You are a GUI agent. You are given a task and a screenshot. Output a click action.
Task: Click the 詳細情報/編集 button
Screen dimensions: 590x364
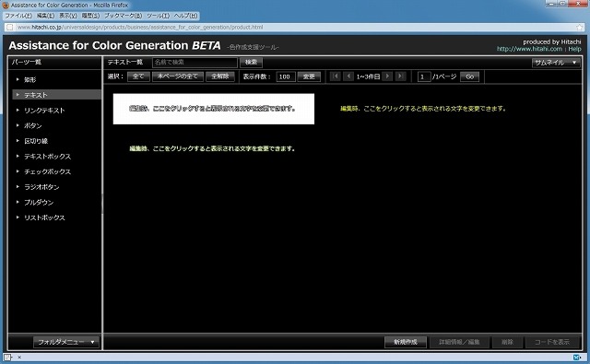pyautogui.click(x=459, y=342)
